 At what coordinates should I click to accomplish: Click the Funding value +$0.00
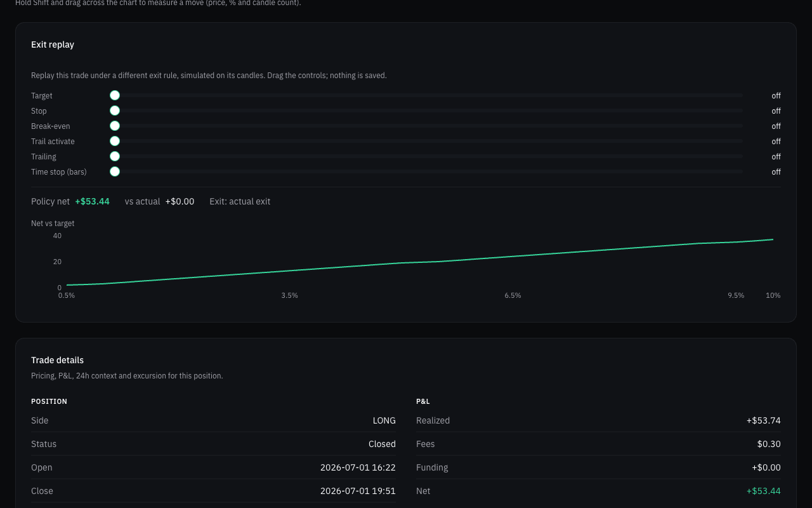[x=766, y=467]
